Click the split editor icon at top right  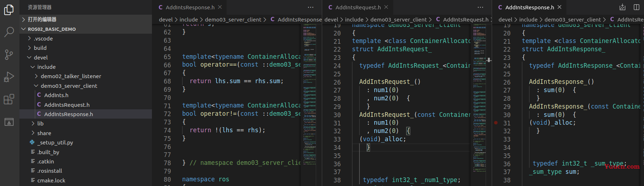(x=636, y=7)
